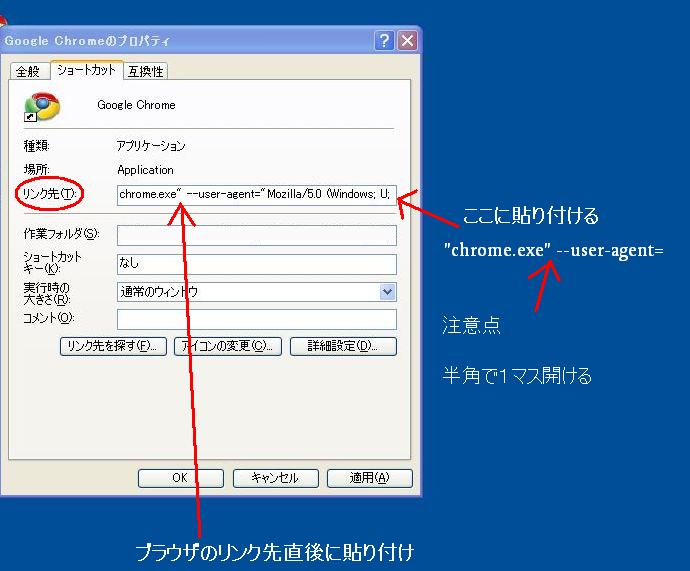Open the 互換性 tab
Image resolution: width=690 pixels, height=571 pixels.
(146, 71)
